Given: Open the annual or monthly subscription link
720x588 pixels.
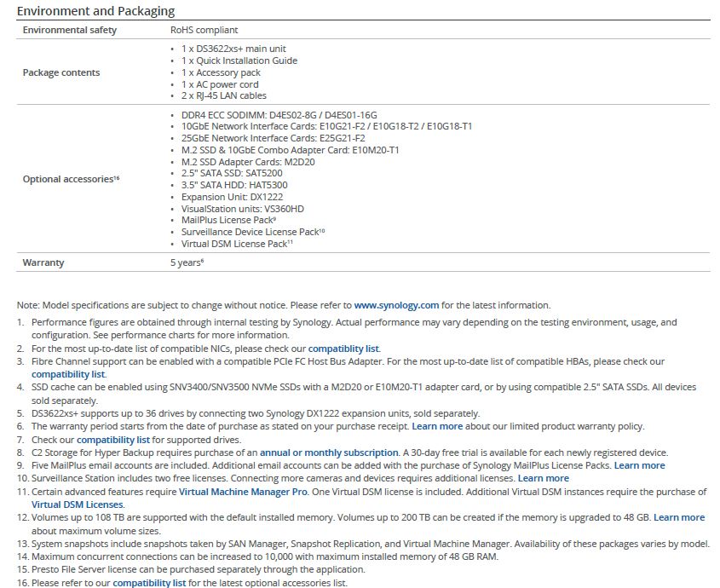Looking at the screenshot, I should (x=329, y=453).
